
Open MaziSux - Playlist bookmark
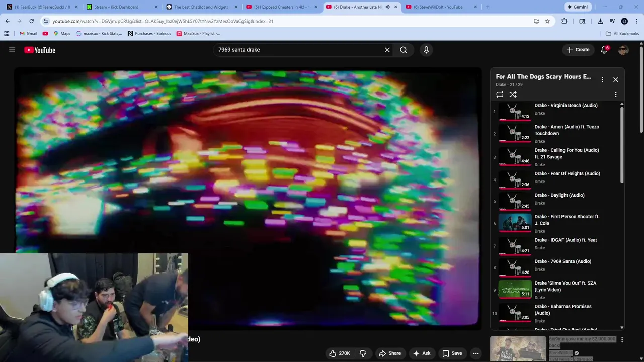[x=198, y=34]
